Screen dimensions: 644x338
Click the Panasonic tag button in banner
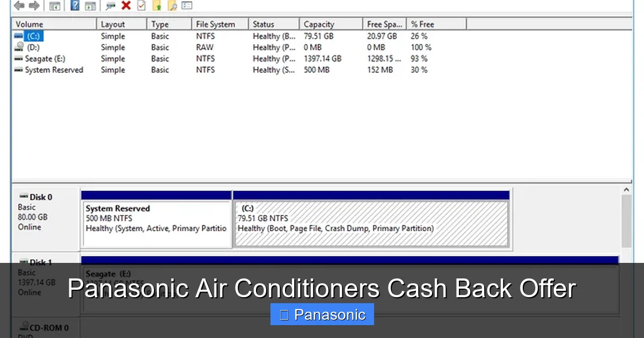coord(322,314)
